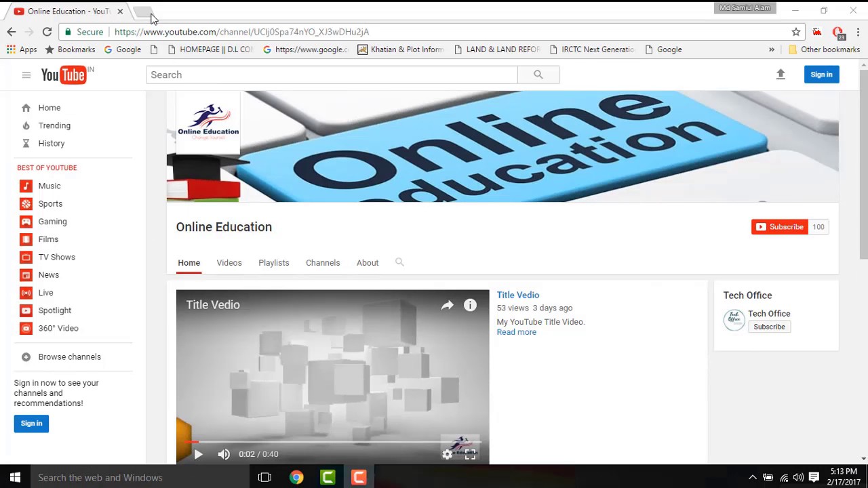Open the Other bookmarks folder
The height and width of the screenshot is (488, 868).
point(824,49)
